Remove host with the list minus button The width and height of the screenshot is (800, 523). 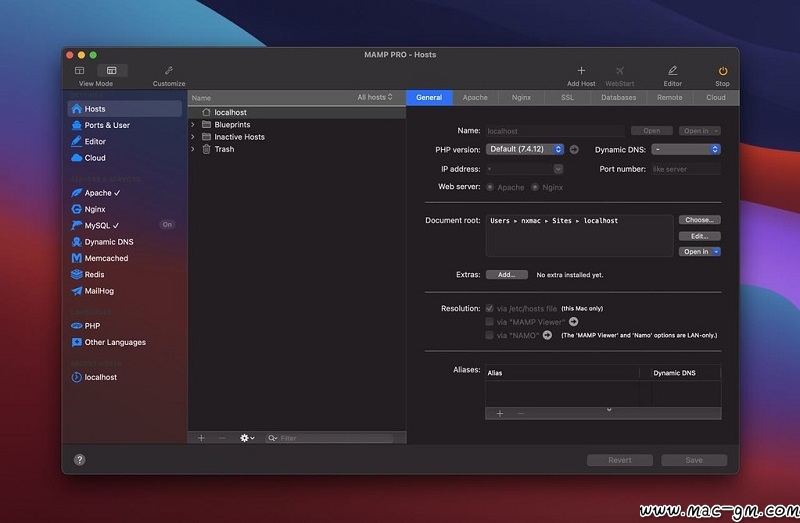[222, 438]
